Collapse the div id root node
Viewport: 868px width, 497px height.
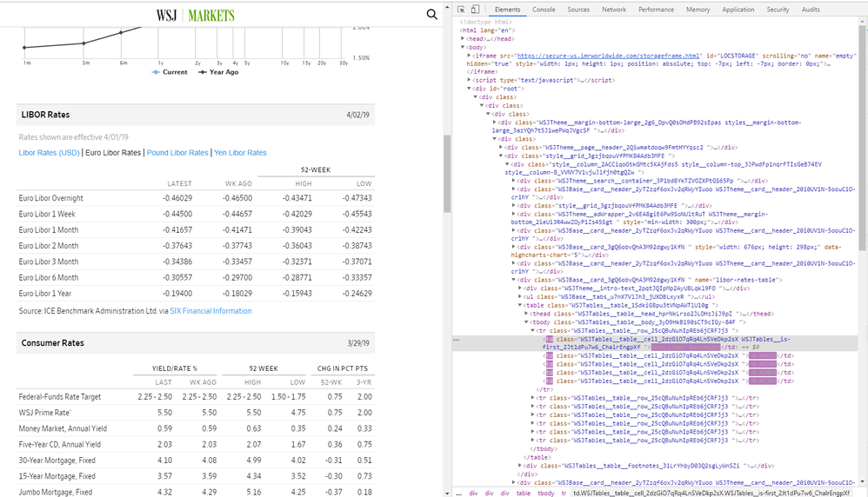point(469,89)
